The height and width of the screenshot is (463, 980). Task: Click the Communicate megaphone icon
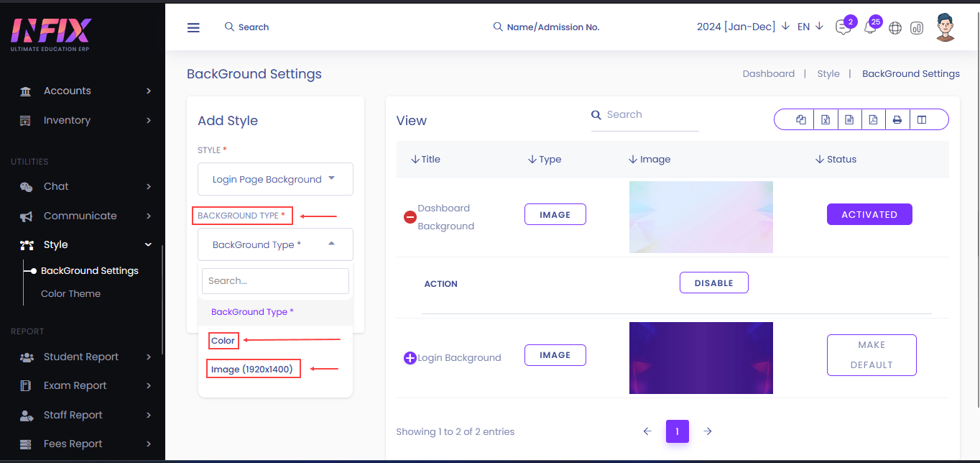click(26, 216)
